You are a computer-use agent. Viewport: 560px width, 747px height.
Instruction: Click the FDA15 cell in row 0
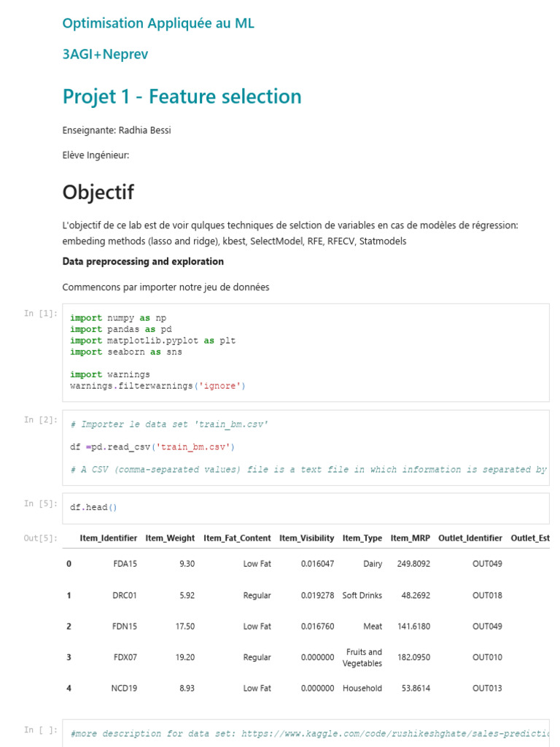125,564
